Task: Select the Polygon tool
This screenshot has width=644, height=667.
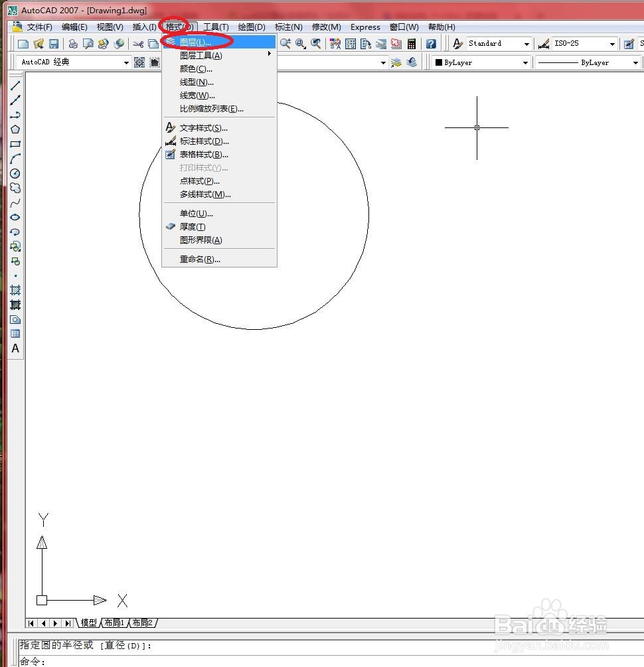Action: pyautogui.click(x=15, y=129)
